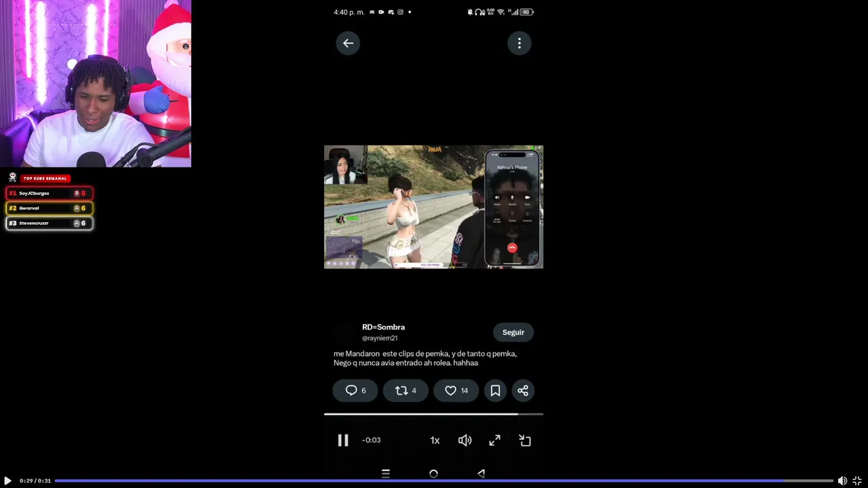Expand the tweet video to fullscreen
The image size is (868, 488).
coord(495,441)
